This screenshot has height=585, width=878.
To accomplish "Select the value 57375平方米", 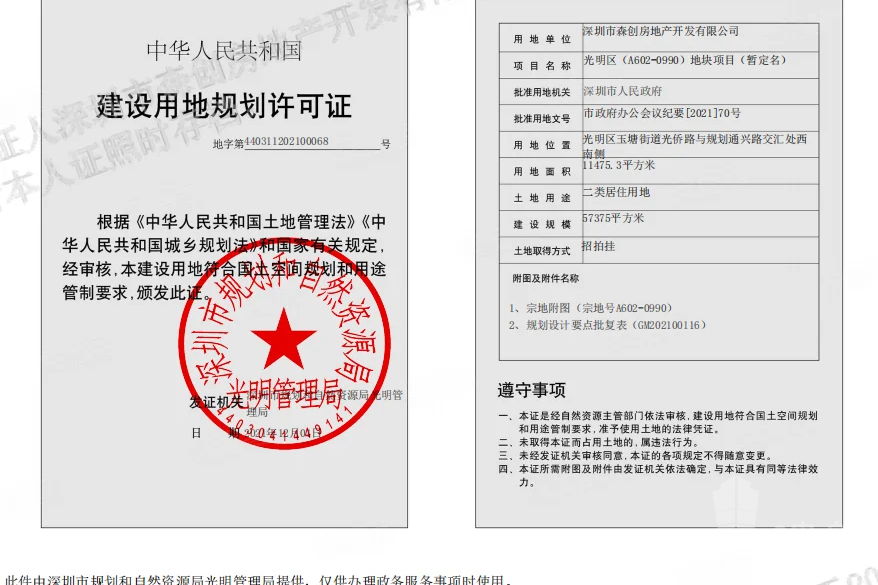I will click(613, 218).
